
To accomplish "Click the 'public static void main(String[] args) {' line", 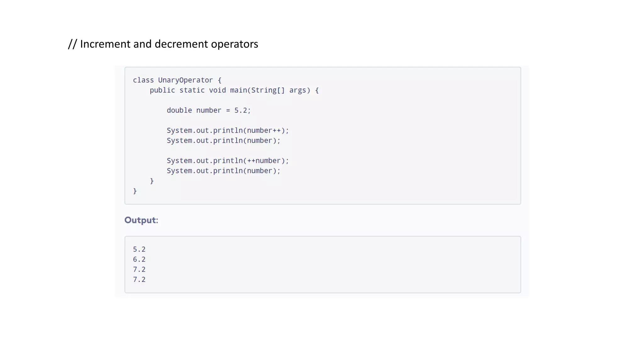I will (234, 90).
